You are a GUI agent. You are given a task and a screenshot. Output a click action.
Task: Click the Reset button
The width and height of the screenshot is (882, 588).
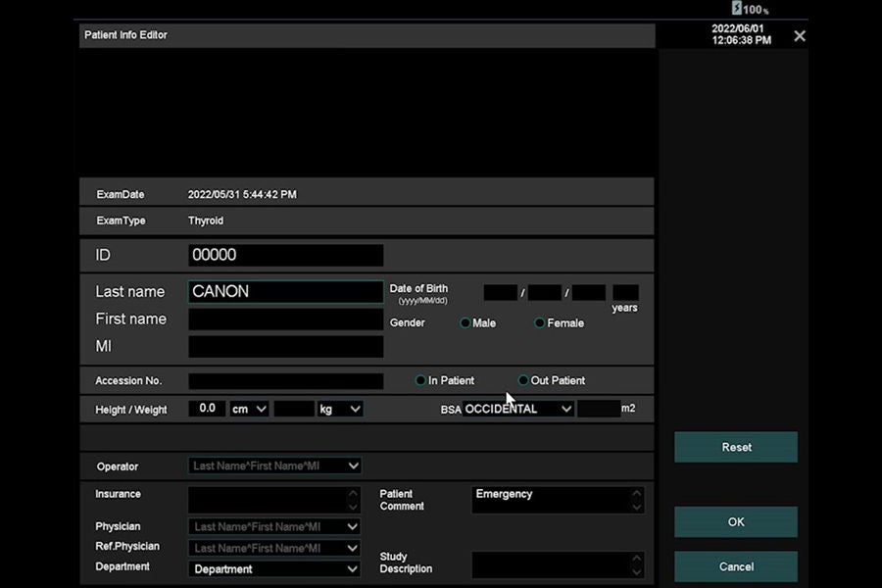(x=736, y=447)
